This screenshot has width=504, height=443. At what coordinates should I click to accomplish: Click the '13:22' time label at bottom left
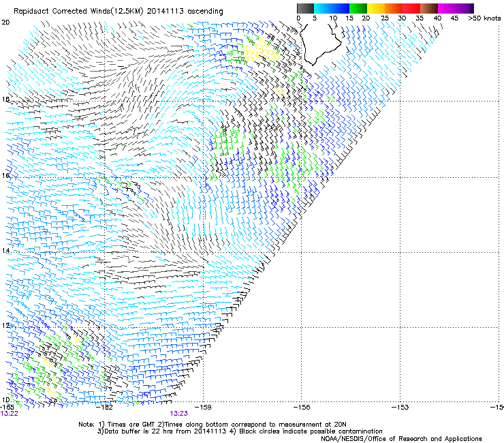[x=9, y=414]
